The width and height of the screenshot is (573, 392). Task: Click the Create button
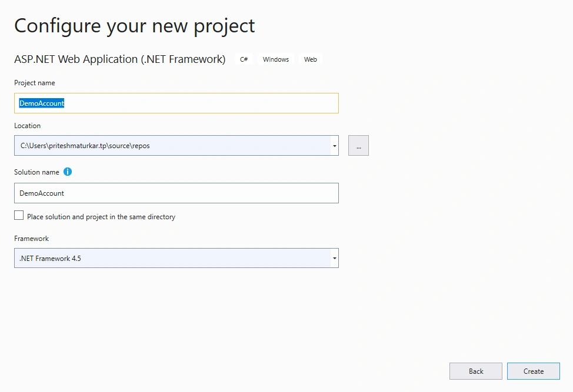533,371
